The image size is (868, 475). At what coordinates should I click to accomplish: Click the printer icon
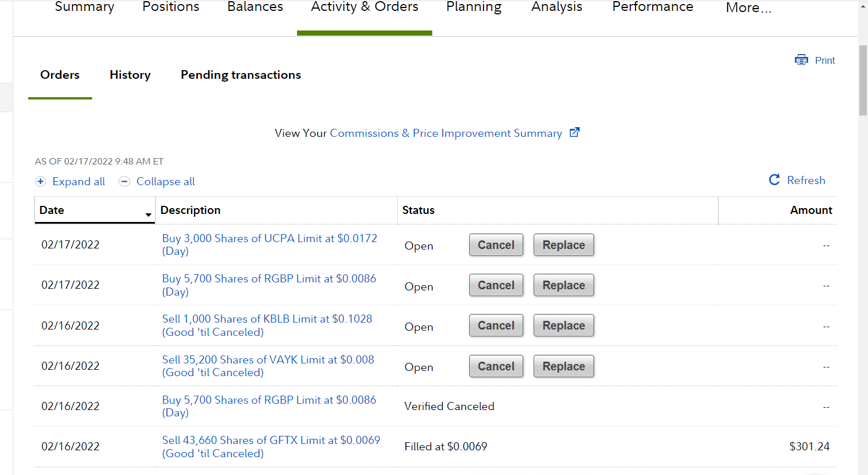click(801, 60)
